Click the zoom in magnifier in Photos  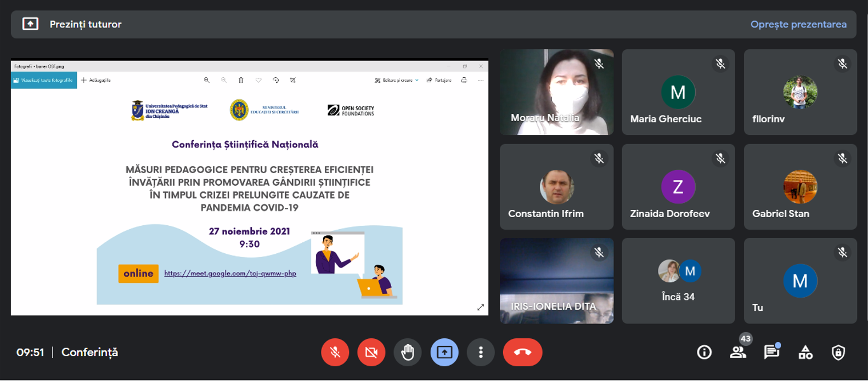point(207,80)
